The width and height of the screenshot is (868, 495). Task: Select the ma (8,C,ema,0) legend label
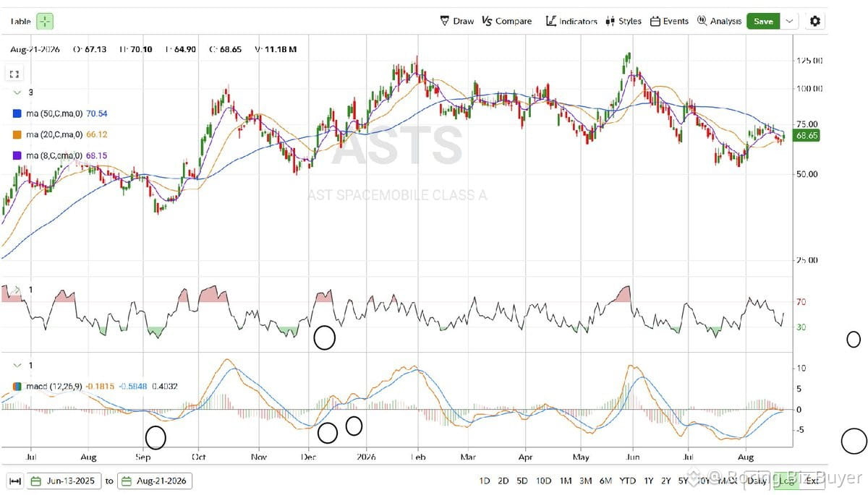(x=54, y=155)
